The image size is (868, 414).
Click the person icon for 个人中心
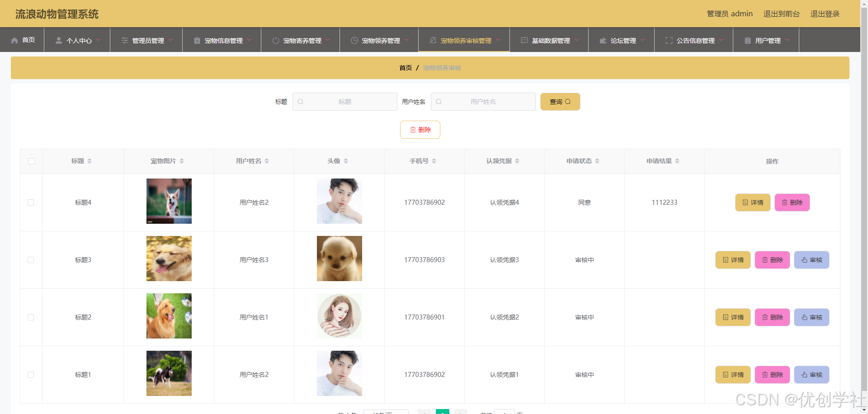point(59,40)
